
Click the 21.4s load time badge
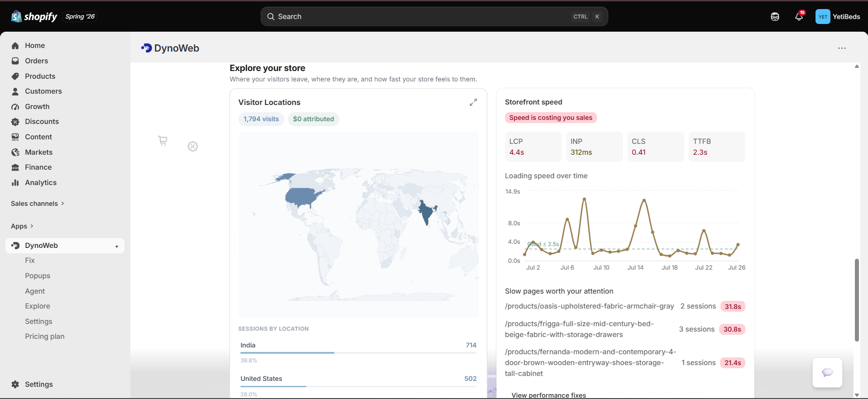point(733,363)
